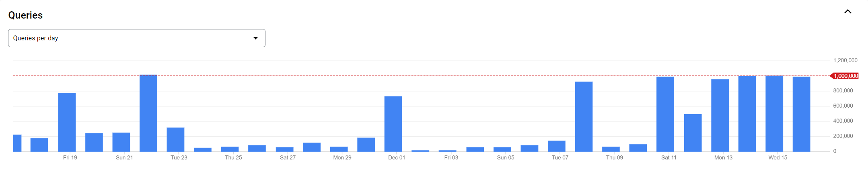868x169 pixels.
Task: Click the Wed 15 bar
Action: coord(774,114)
